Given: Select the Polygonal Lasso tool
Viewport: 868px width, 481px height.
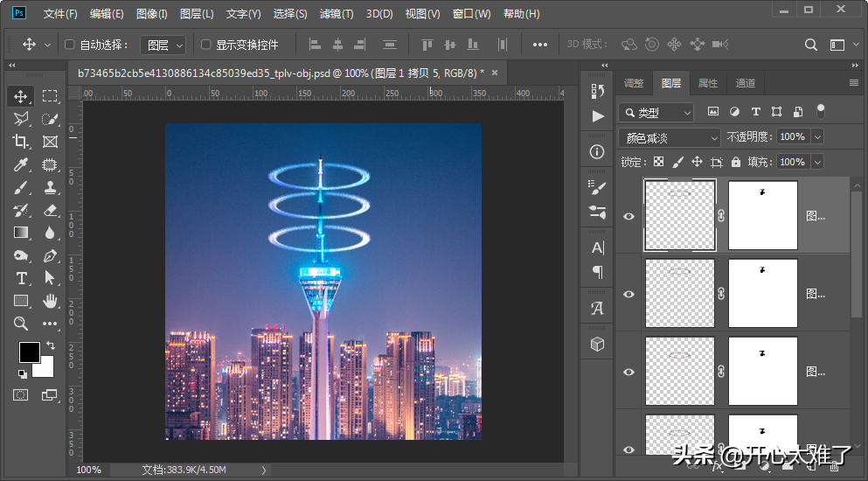Looking at the screenshot, I should click(20, 119).
